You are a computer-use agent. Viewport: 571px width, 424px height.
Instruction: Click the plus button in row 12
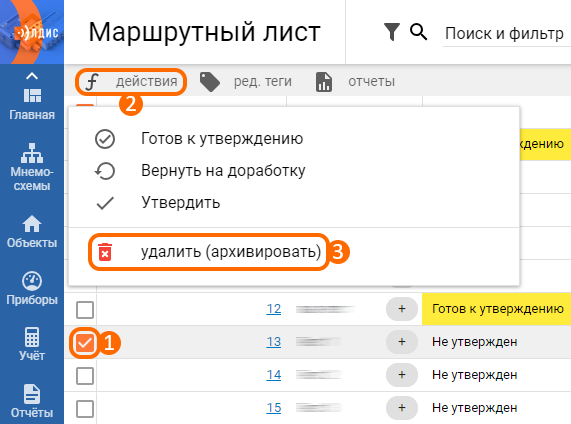(402, 309)
